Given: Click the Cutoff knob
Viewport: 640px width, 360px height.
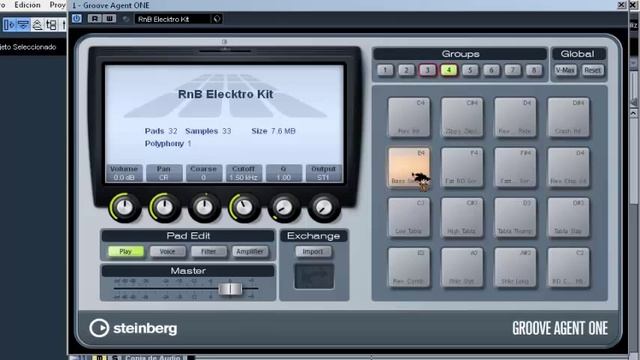Looking at the screenshot, I should [x=244, y=208].
